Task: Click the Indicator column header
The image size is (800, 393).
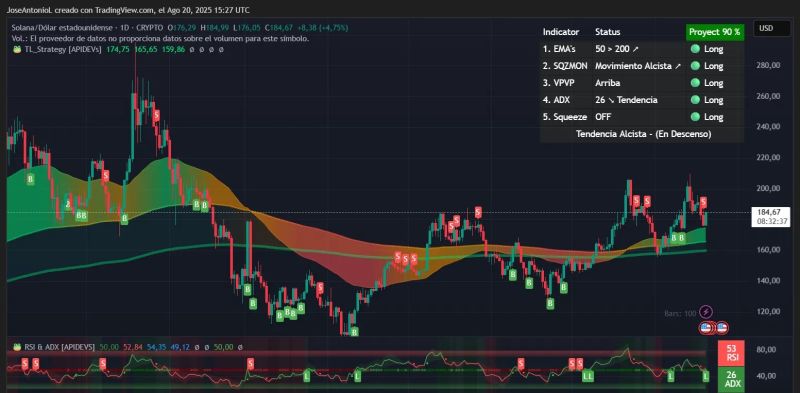Action: click(561, 32)
